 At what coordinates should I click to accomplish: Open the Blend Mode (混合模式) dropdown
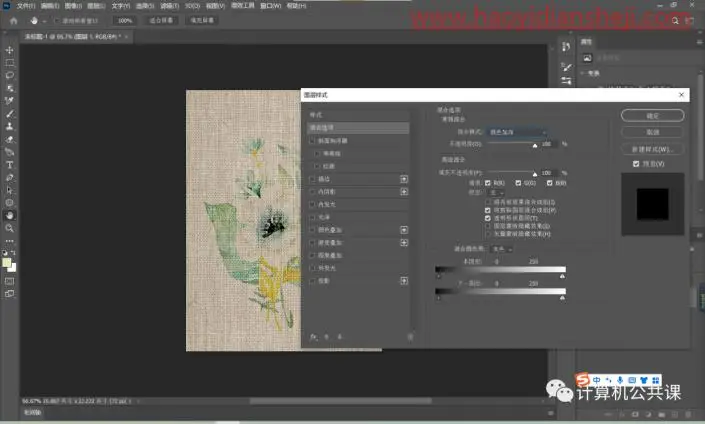click(x=517, y=132)
